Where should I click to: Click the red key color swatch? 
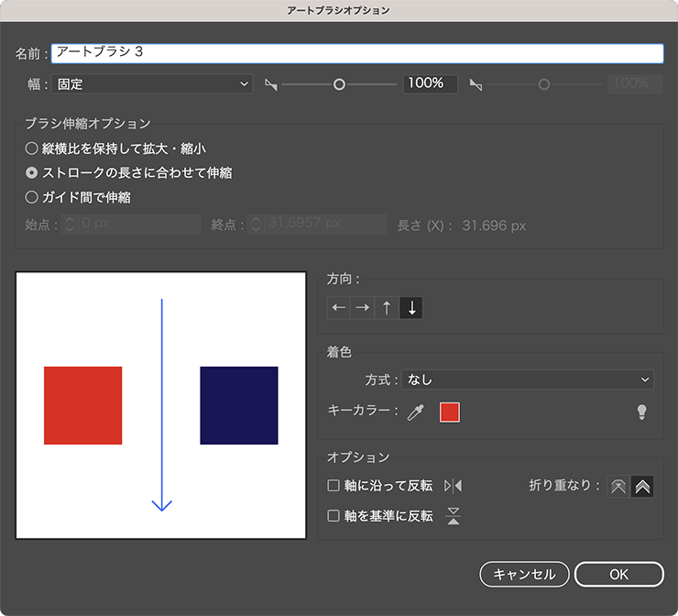click(450, 412)
